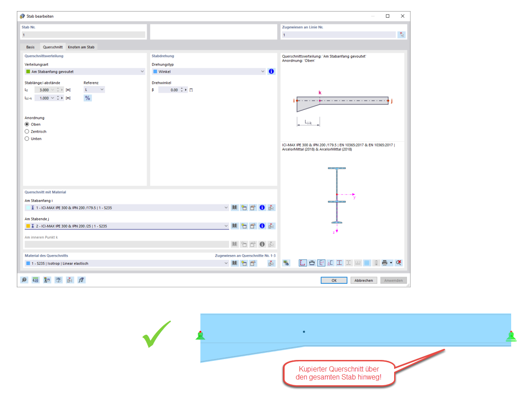Toggle cross-section outline view icon in preview toolbar
This screenshot has width=532, height=399.
[x=303, y=263]
